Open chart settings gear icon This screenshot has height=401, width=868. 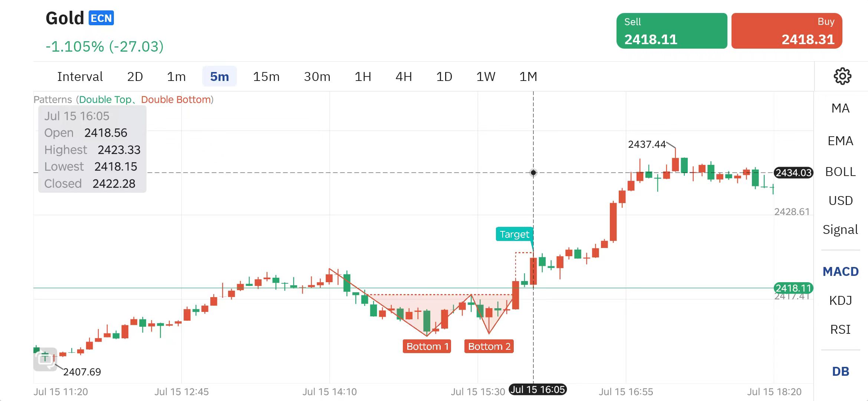pyautogui.click(x=842, y=76)
